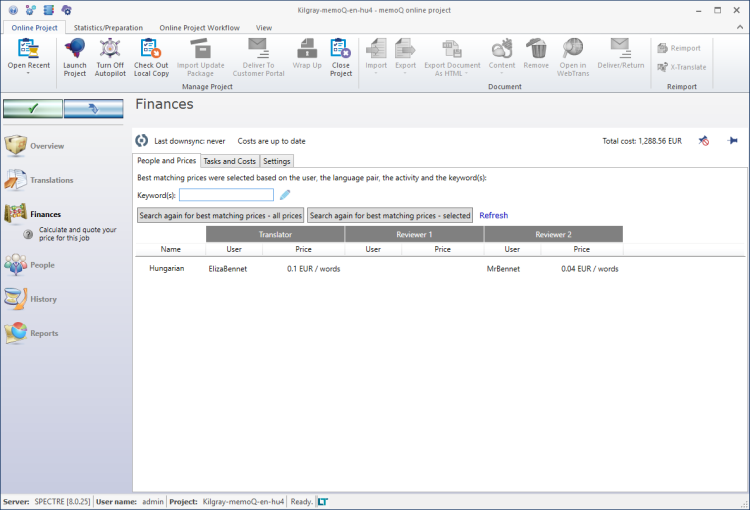Switch to the Tasks and Costs tab
This screenshot has width=750, height=510.
coord(230,161)
